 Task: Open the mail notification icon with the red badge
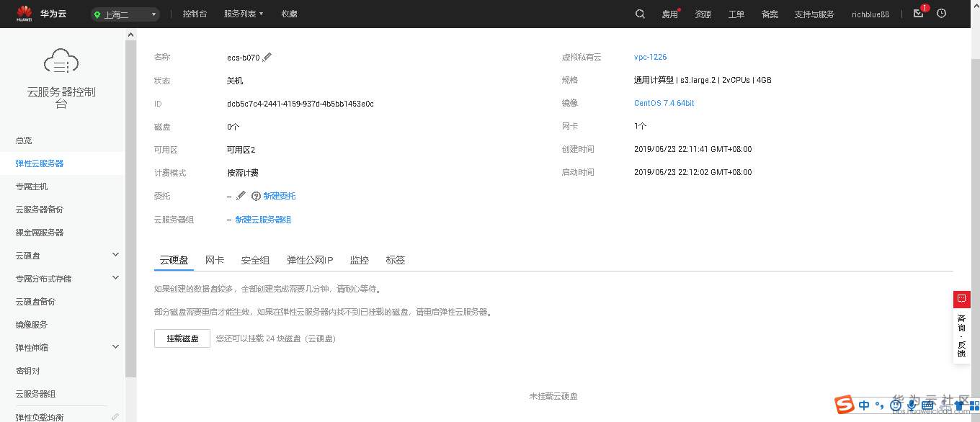click(918, 13)
